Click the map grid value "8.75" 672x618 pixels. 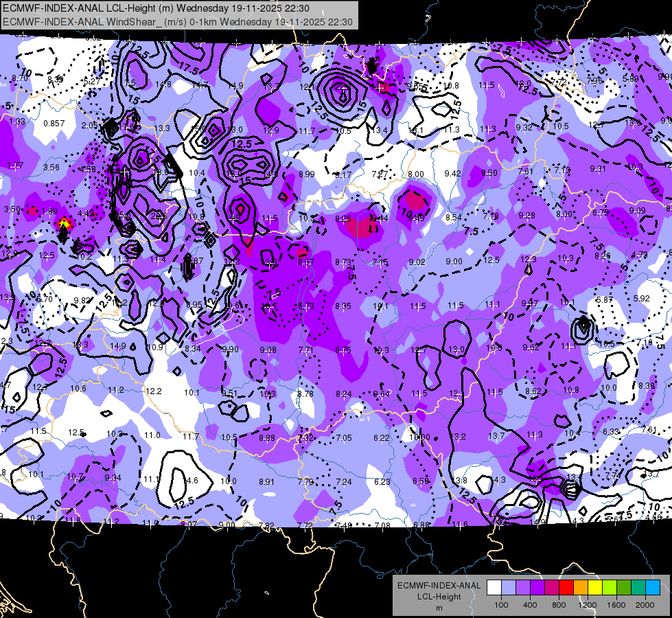pyautogui.click(x=343, y=350)
